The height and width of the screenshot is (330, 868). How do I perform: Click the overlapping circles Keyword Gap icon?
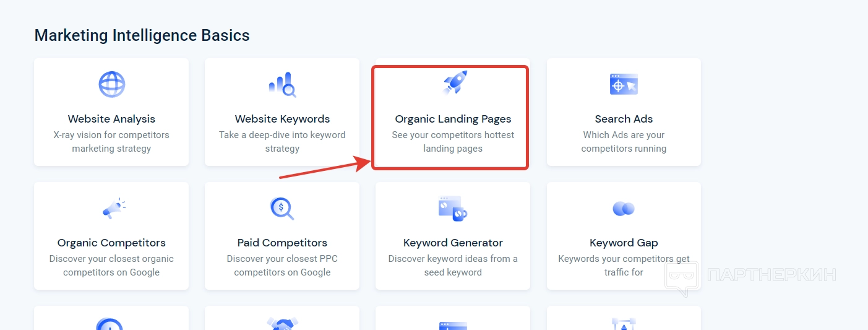point(624,209)
